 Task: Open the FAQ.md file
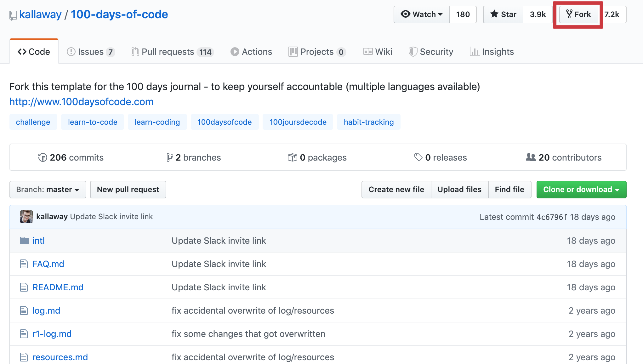click(x=48, y=264)
